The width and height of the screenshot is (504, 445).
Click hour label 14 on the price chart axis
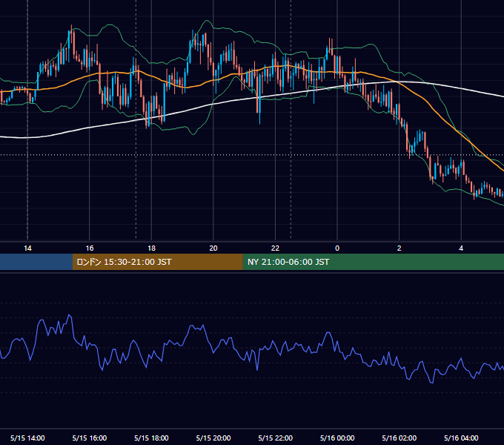[27, 248]
